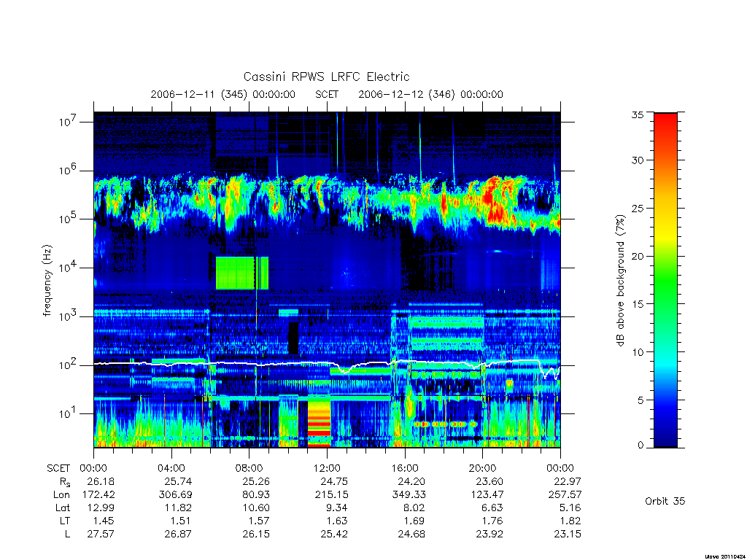This screenshot has height=560, width=747.
Task: Click the Lon value 349.33
Action: pyautogui.click(x=409, y=495)
